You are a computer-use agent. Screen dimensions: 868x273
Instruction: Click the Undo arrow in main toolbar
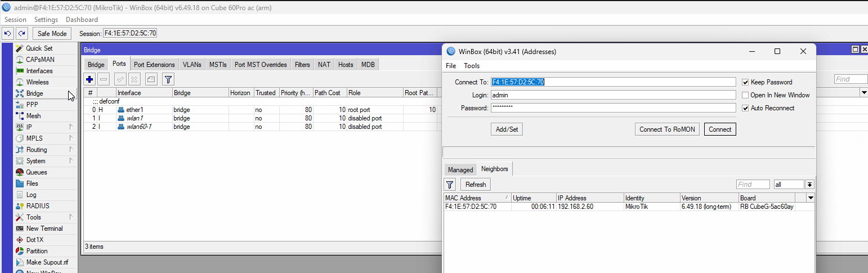[8, 33]
